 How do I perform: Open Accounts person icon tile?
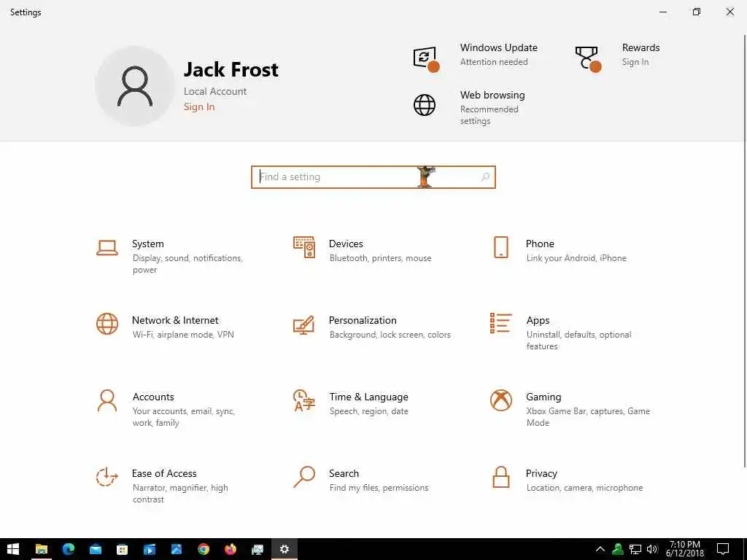click(107, 400)
